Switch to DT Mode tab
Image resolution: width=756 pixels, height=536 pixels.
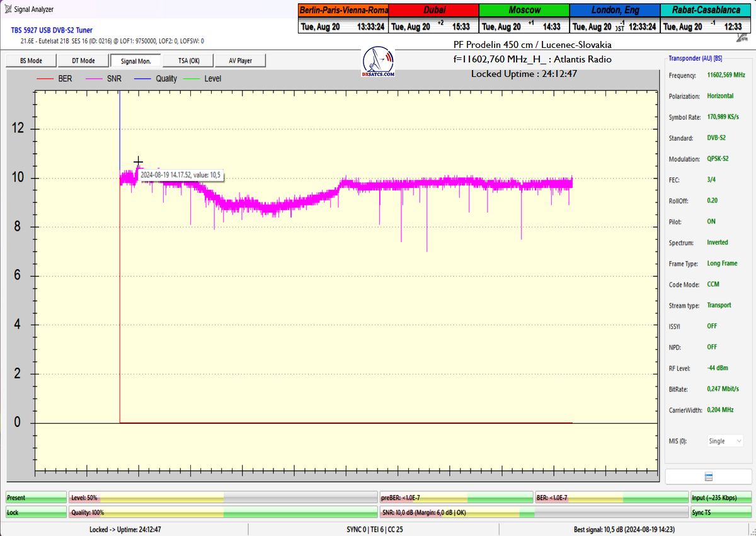[x=83, y=61]
